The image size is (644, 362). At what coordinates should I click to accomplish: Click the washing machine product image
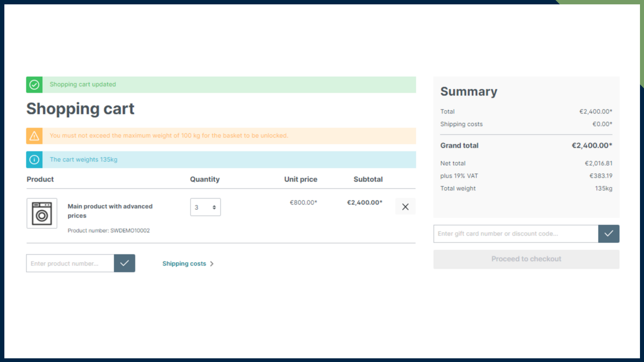pyautogui.click(x=42, y=213)
